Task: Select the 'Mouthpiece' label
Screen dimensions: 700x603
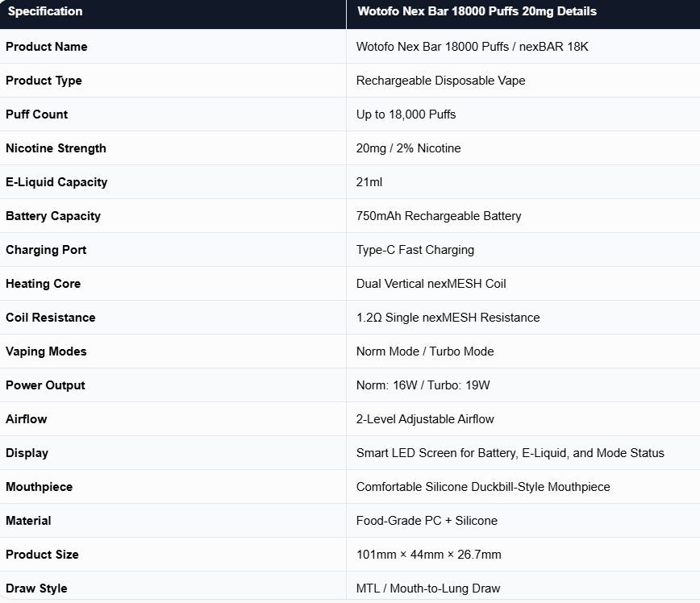Action: click(x=39, y=487)
